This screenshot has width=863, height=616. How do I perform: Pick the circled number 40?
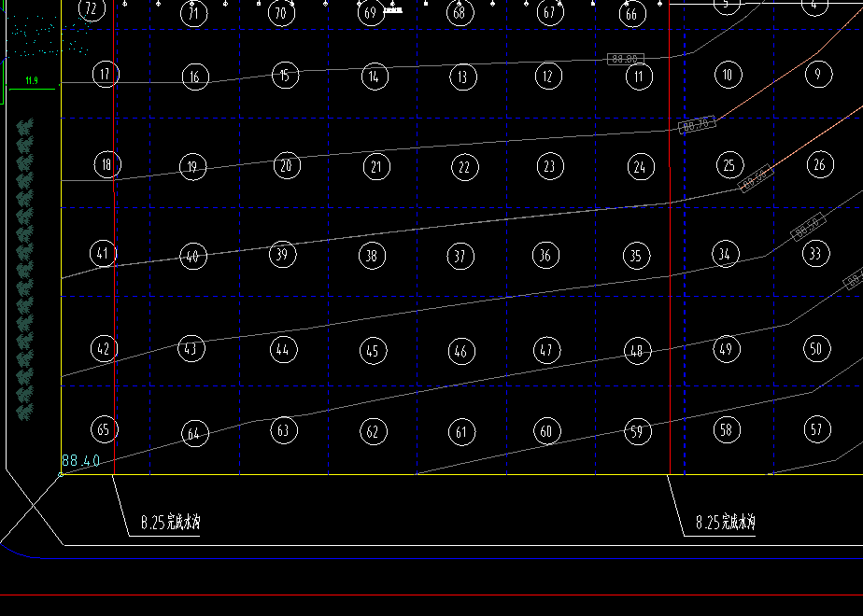pyautogui.click(x=193, y=256)
